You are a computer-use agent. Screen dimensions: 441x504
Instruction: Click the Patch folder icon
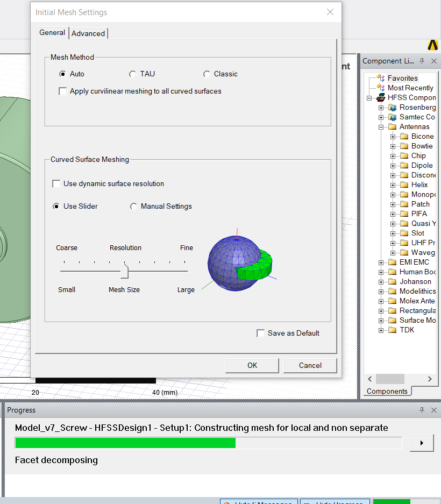(x=404, y=204)
